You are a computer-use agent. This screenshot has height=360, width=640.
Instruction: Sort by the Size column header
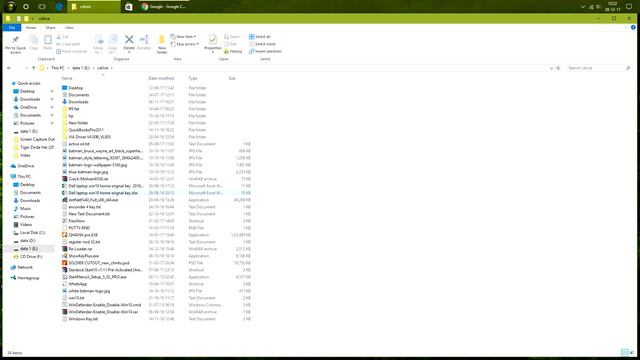click(x=232, y=78)
